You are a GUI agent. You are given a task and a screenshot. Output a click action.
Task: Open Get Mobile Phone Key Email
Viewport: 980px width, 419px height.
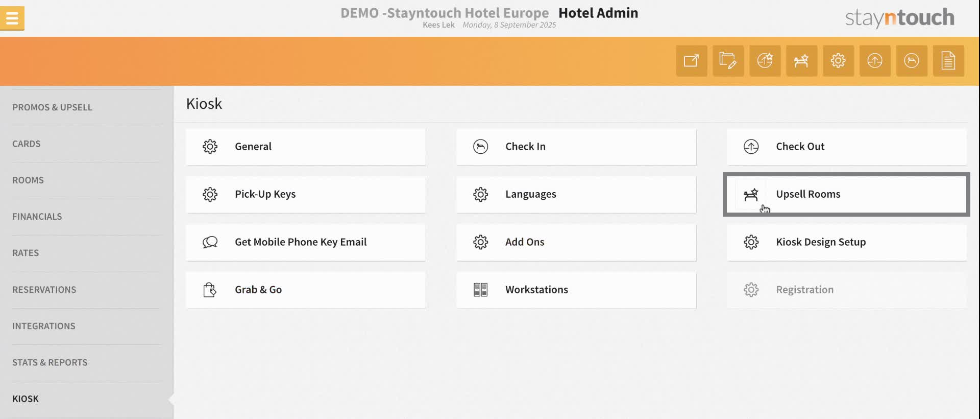pyautogui.click(x=306, y=242)
